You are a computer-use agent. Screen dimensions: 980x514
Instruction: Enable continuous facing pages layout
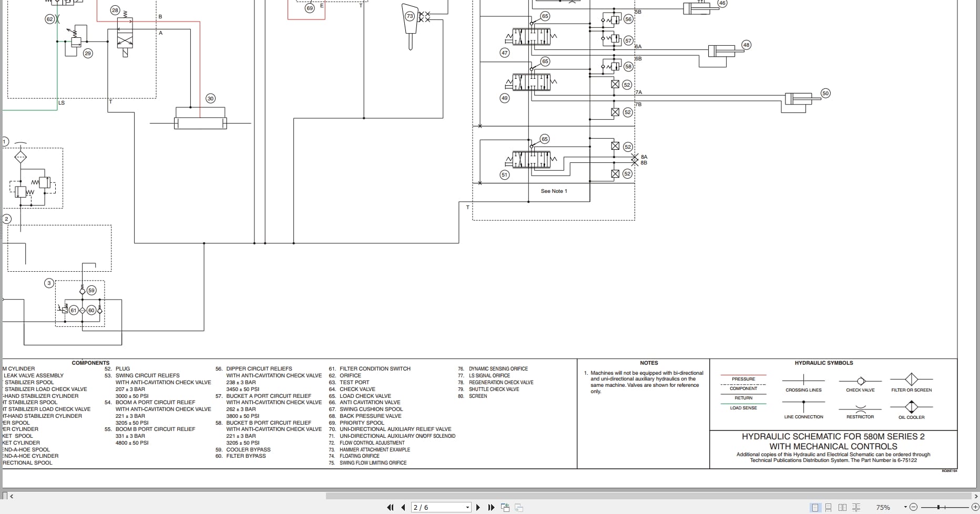855,507
